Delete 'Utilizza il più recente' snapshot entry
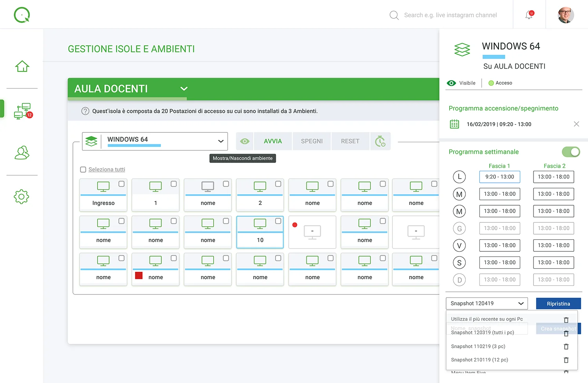This screenshot has height=383, width=588. [566, 320]
